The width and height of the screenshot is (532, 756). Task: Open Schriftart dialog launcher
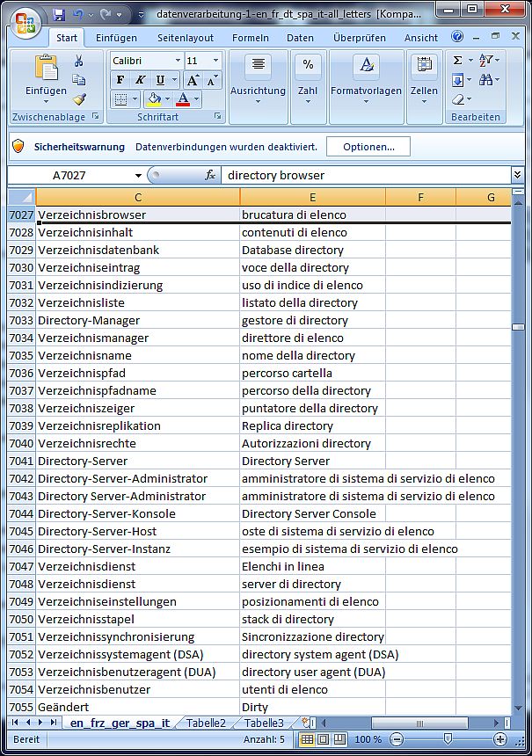click(x=217, y=116)
